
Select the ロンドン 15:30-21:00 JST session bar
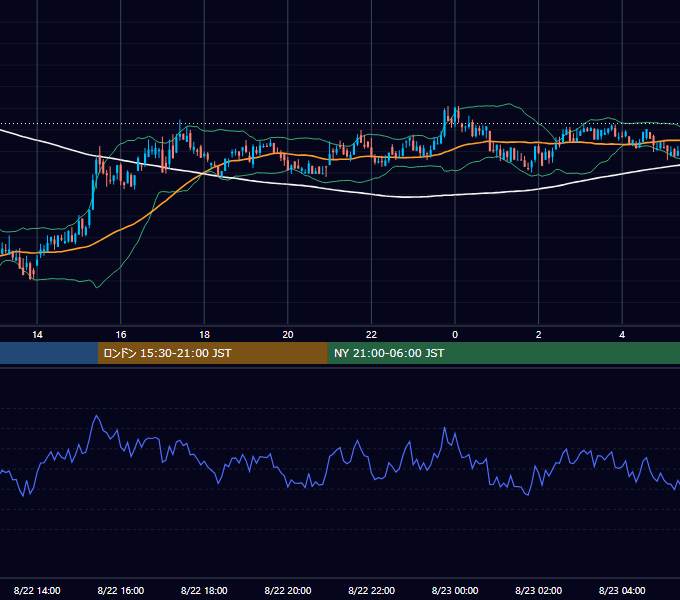pos(212,353)
